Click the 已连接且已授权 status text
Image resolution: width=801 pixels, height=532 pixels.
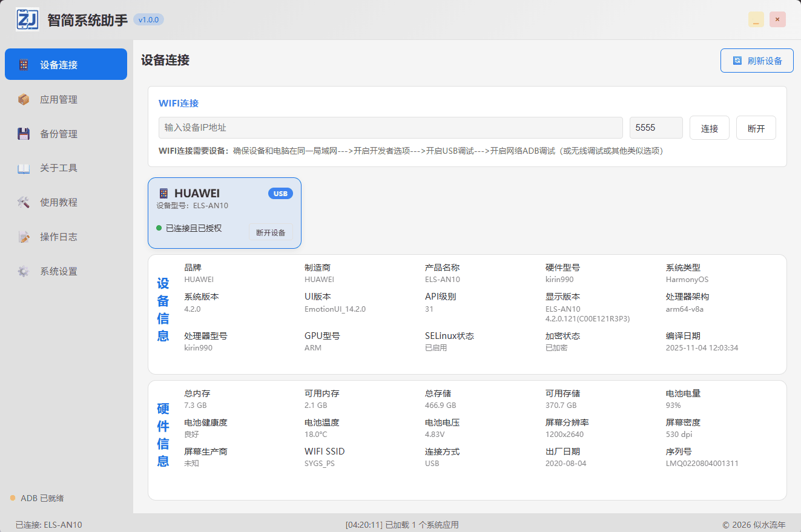pyautogui.click(x=194, y=228)
